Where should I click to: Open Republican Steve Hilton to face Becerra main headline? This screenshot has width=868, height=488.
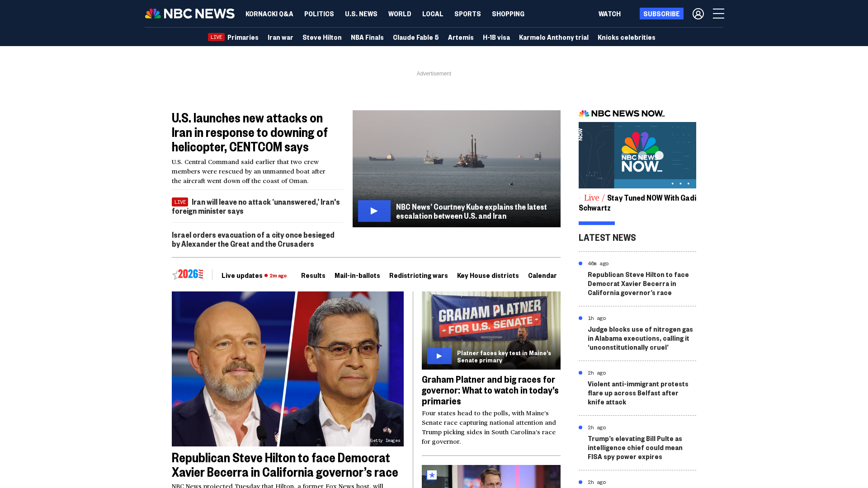pyautogui.click(x=285, y=465)
